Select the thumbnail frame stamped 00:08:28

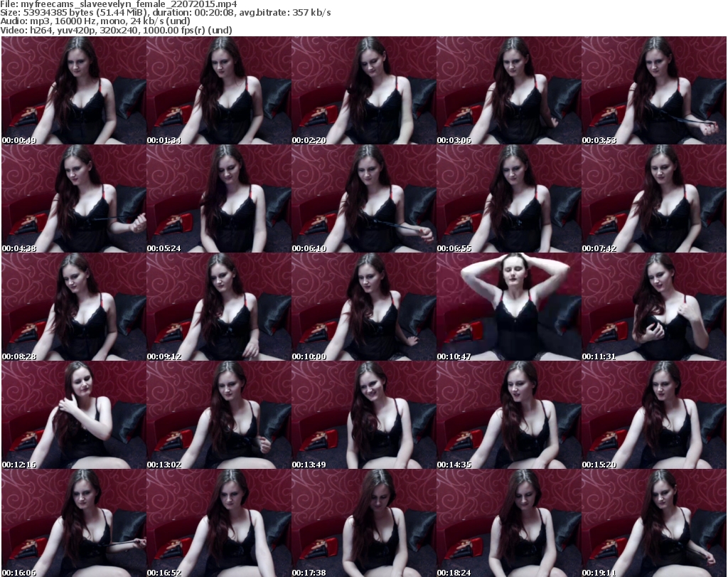pyautogui.click(x=74, y=307)
